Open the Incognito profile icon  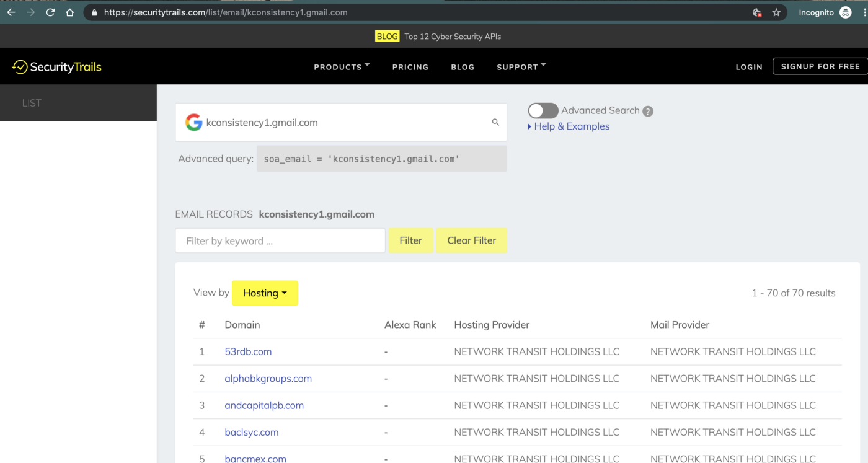tap(846, 12)
